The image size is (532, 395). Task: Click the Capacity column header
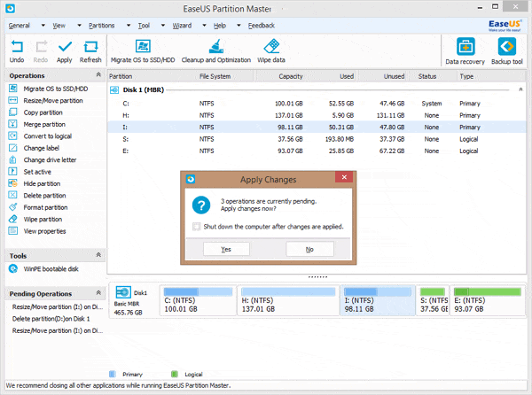click(291, 76)
